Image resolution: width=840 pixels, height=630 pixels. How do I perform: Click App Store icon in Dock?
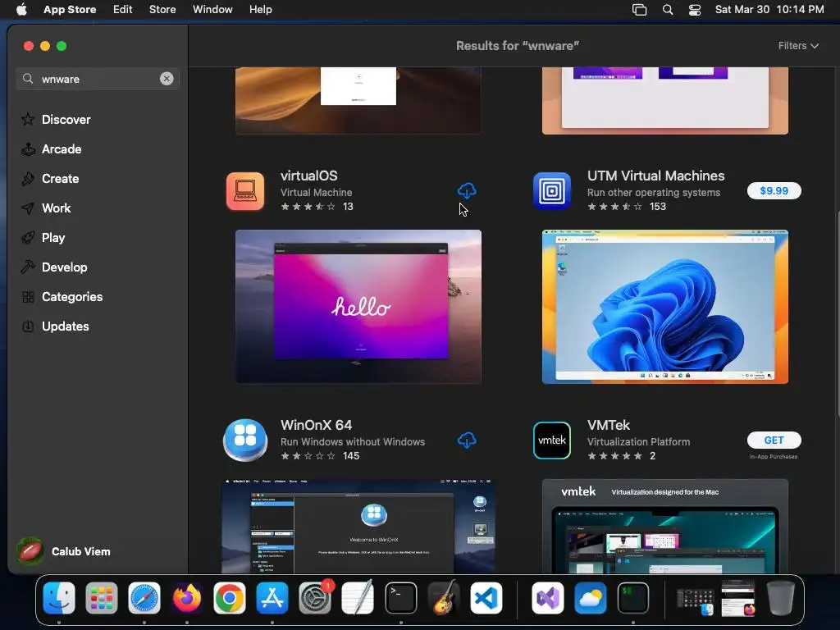[x=272, y=598]
